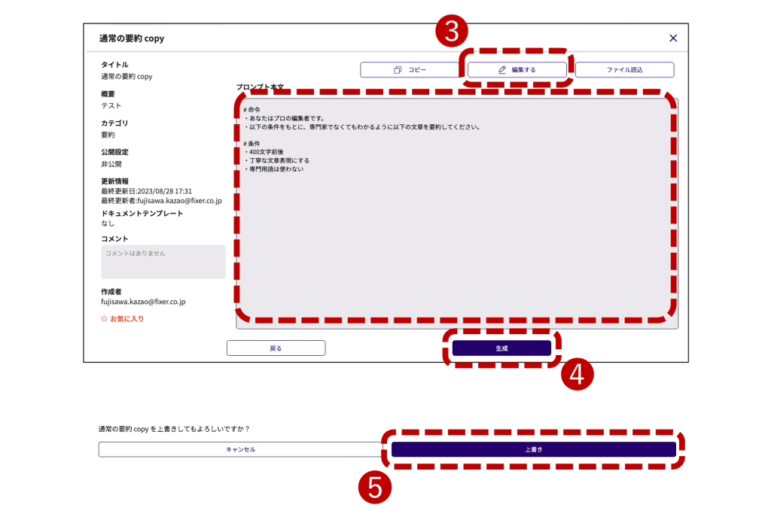
Task: Click the red step 3 marker
Action: pos(452,32)
